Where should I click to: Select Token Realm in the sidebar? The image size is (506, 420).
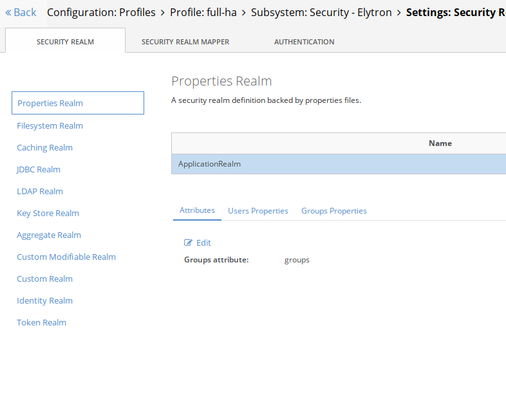[x=41, y=322]
